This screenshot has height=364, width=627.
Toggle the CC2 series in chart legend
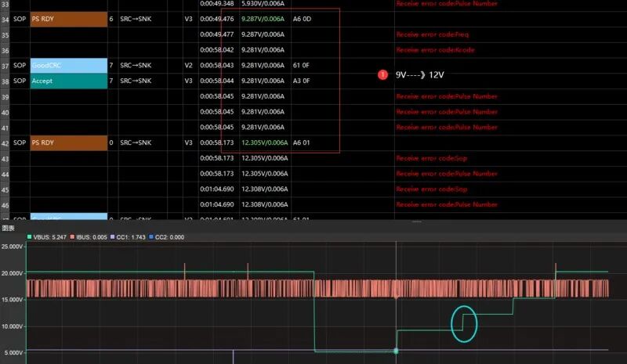(x=166, y=237)
